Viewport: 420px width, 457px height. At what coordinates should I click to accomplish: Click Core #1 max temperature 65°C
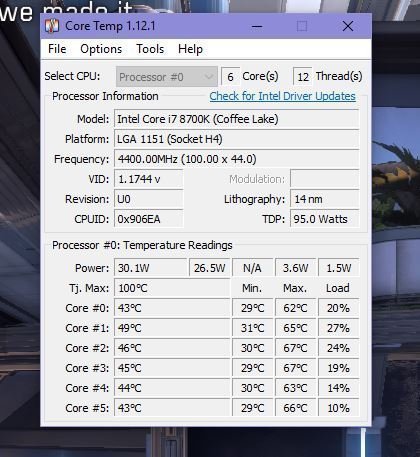tap(295, 328)
